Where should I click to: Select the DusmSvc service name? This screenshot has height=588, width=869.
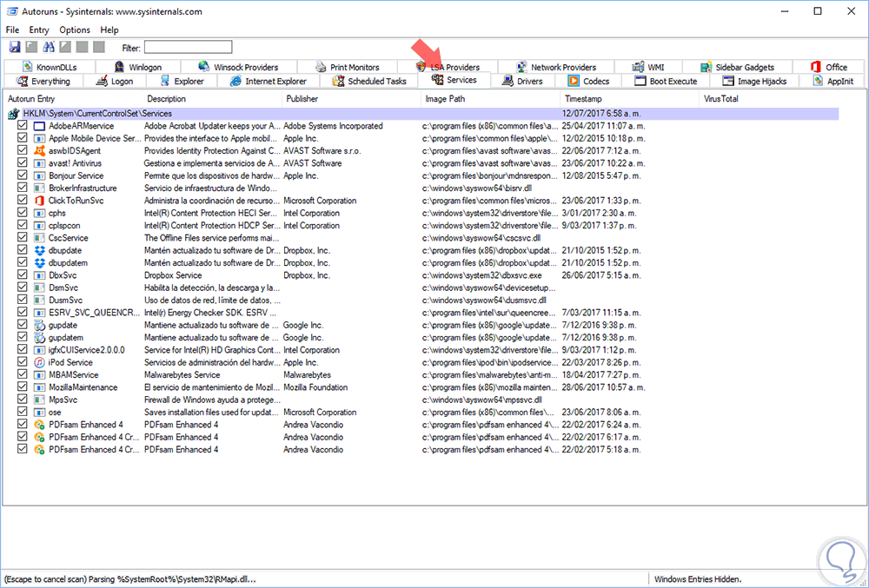pyautogui.click(x=63, y=301)
